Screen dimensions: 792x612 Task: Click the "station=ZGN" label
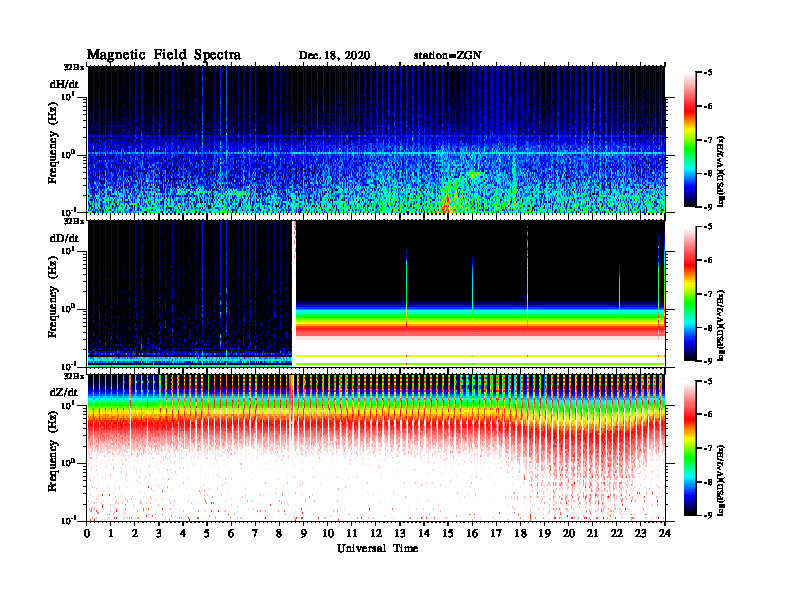(x=448, y=56)
